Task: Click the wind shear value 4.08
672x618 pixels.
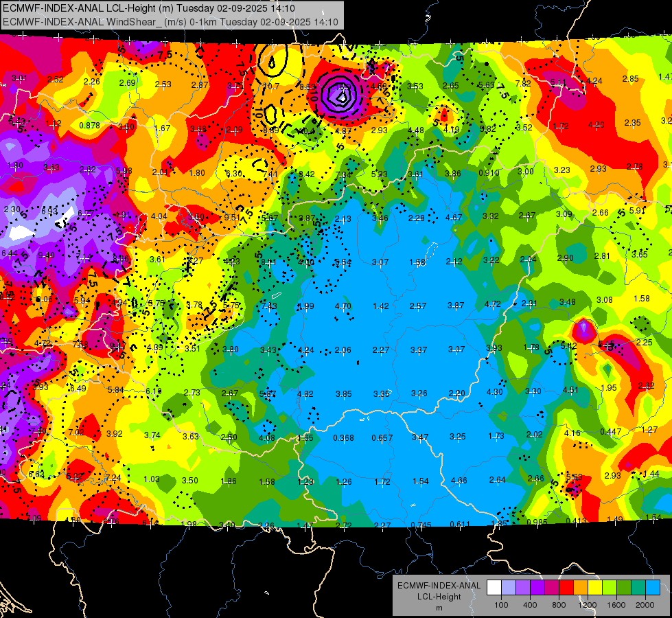Action: click(x=267, y=438)
